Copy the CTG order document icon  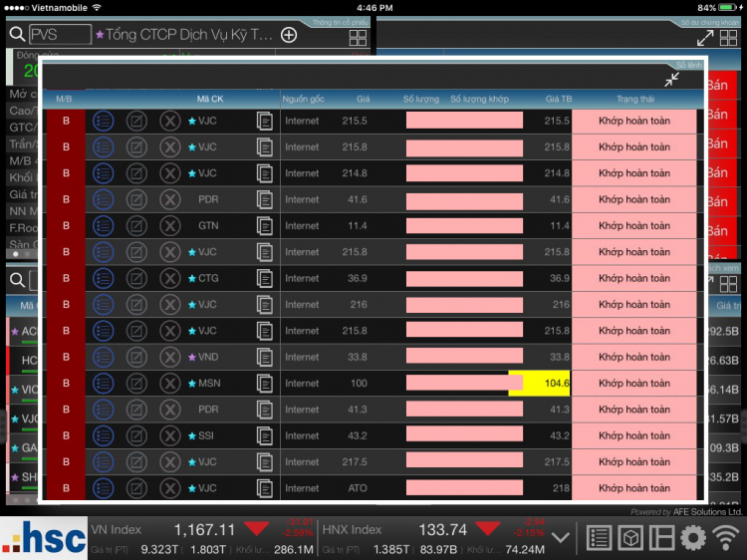point(264,278)
